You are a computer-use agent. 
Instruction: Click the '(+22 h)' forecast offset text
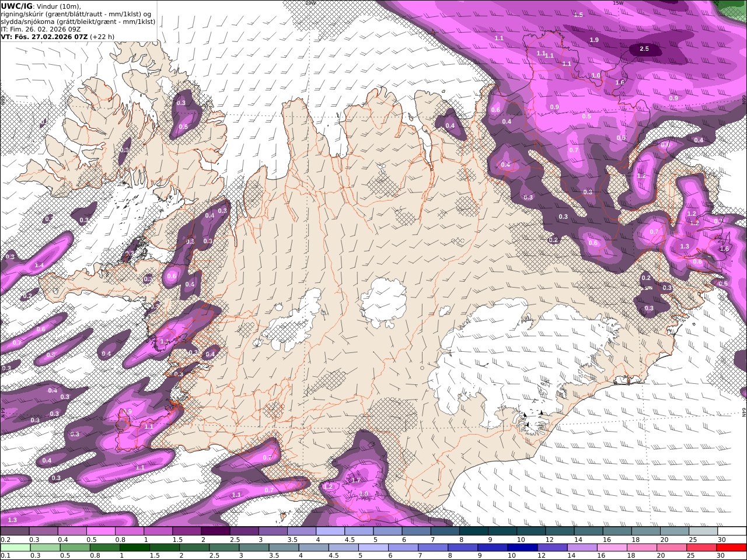pyautogui.click(x=102, y=36)
